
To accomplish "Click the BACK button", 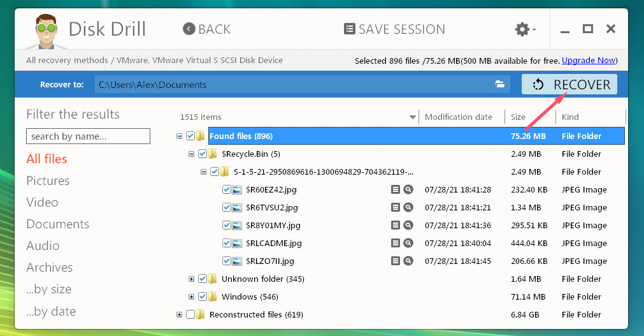I will point(206,29).
